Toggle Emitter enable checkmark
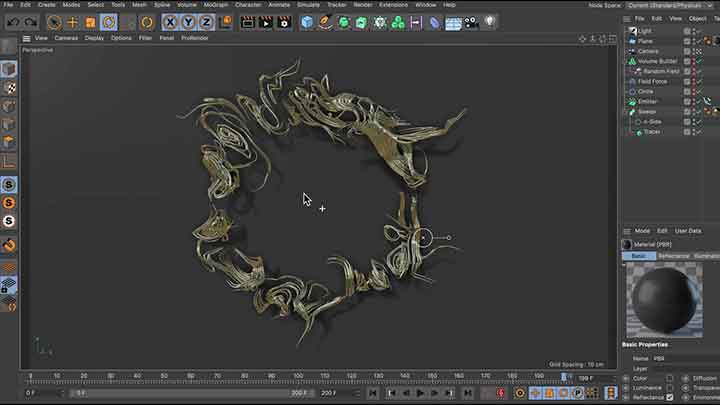The height and width of the screenshot is (405, 720). click(699, 101)
